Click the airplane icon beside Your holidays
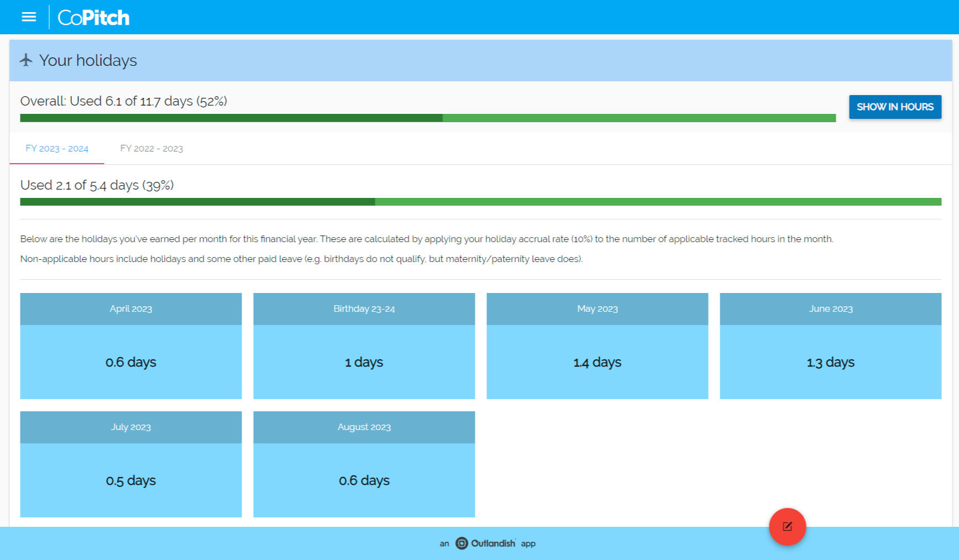This screenshot has height=560, width=959. 26,60
